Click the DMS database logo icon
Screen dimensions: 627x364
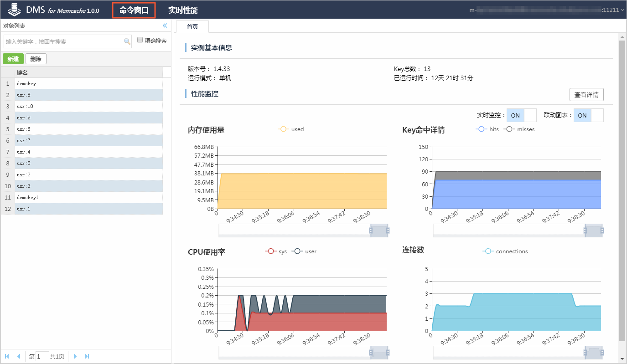click(15, 9)
